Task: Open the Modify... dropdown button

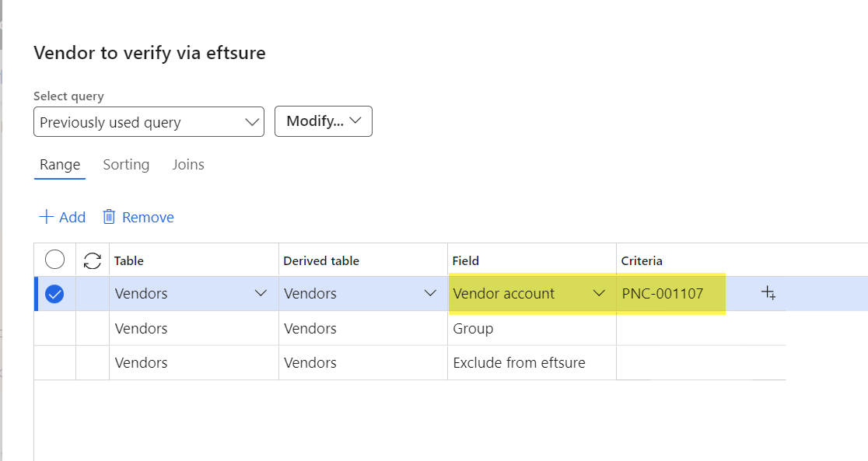Action: [x=324, y=121]
